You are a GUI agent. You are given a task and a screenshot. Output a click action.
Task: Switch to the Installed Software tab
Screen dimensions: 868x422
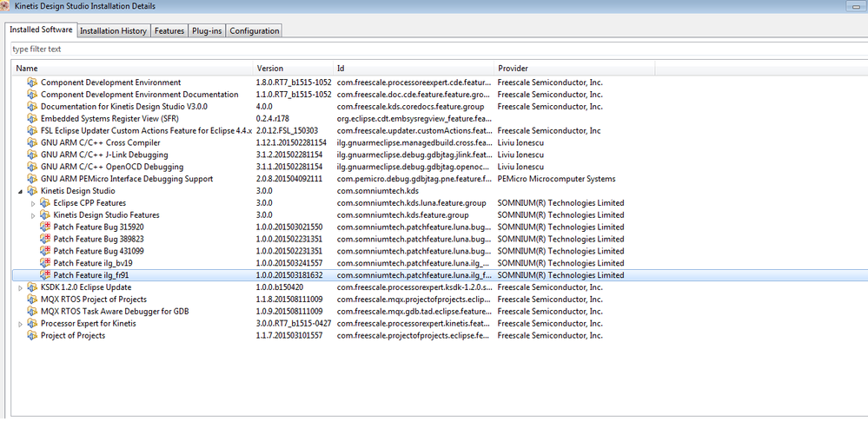41,30
